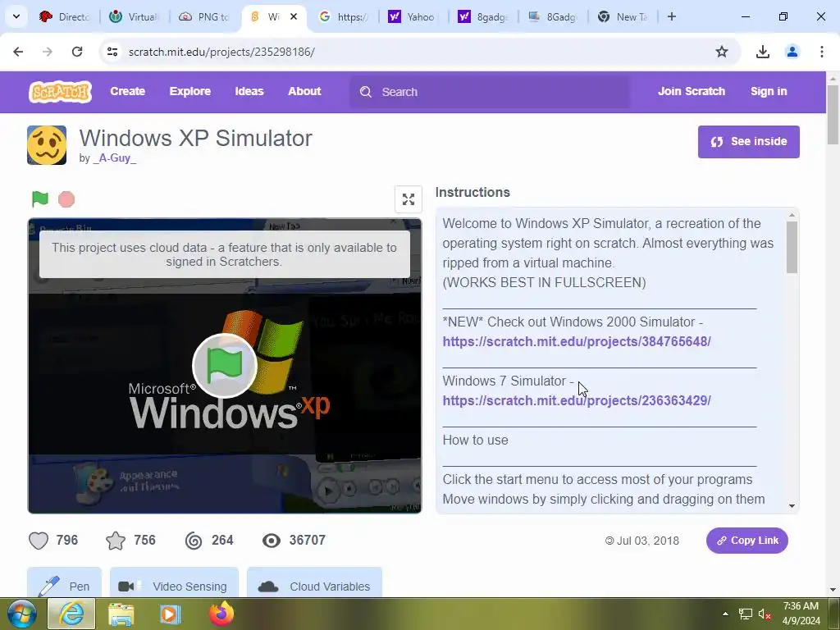Click the address bar URL

pos(221,52)
